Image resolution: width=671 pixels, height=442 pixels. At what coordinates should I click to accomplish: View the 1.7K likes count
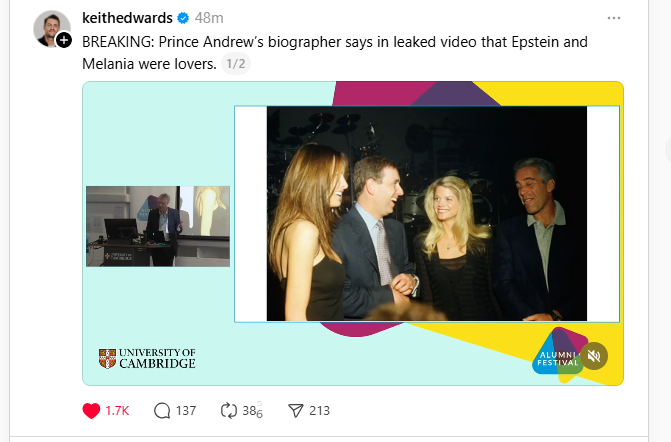[x=117, y=411]
